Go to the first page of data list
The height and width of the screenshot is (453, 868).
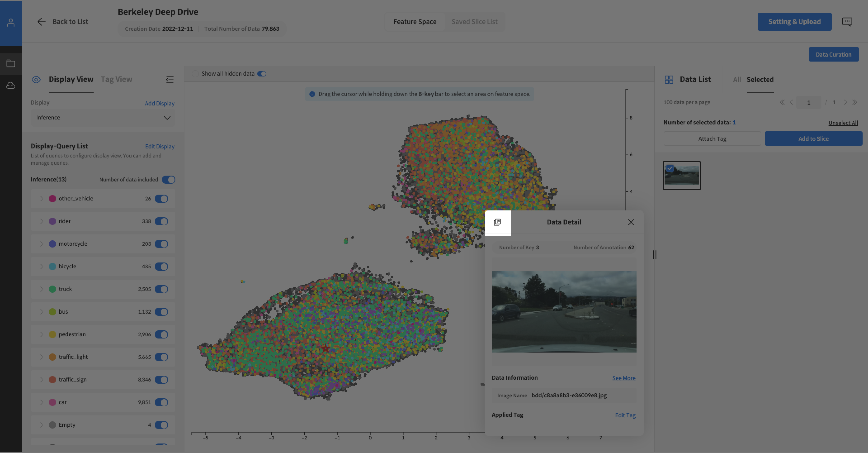click(782, 102)
